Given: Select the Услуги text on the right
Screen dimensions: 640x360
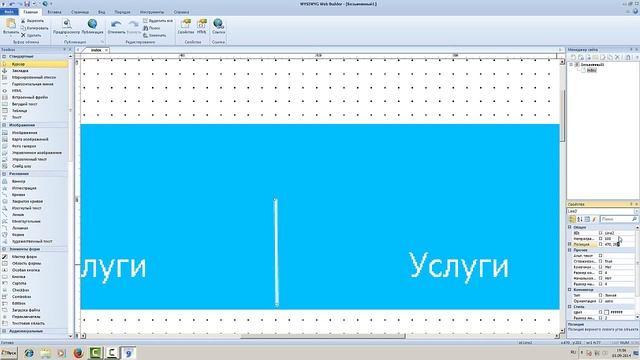Looking at the screenshot, I should coord(459,266).
